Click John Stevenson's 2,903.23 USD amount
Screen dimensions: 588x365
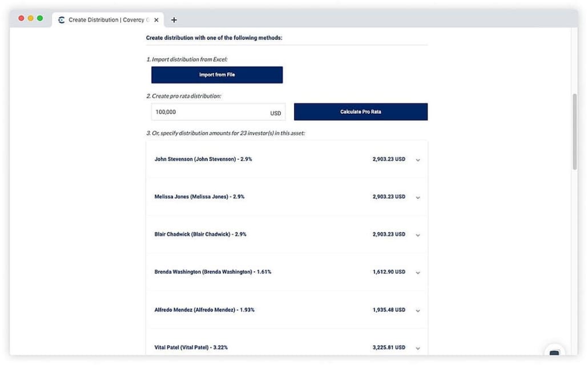click(389, 159)
